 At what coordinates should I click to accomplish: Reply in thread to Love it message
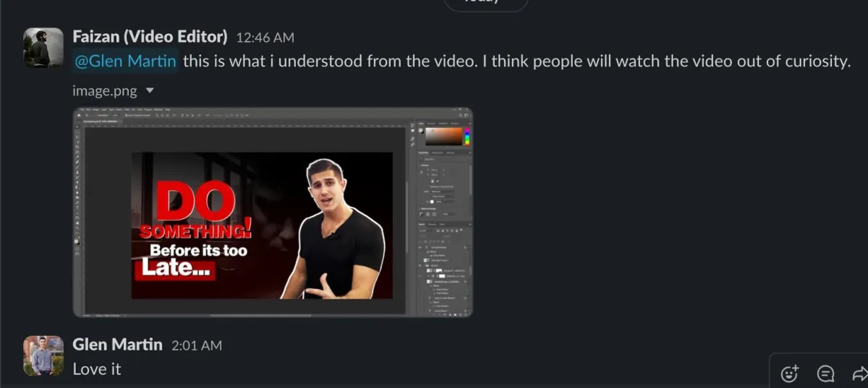[x=825, y=374]
